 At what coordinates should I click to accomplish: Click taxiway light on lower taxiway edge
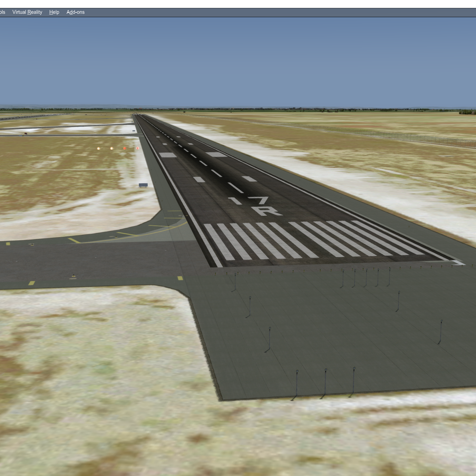tap(73, 276)
